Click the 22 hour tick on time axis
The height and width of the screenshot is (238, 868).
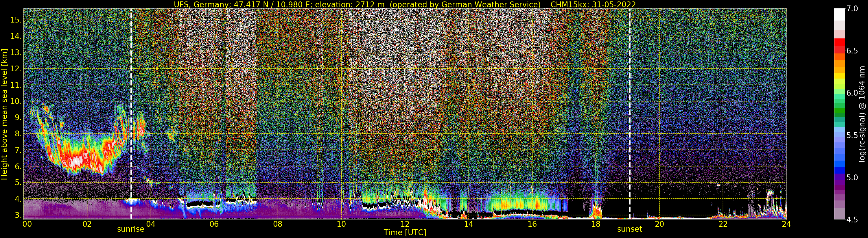(x=723, y=224)
